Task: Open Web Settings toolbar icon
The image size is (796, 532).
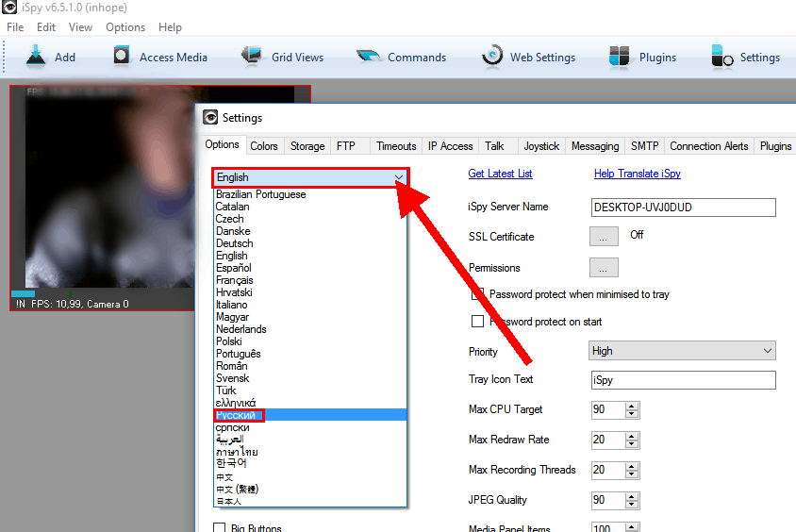Action: pyautogui.click(x=491, y=57)
